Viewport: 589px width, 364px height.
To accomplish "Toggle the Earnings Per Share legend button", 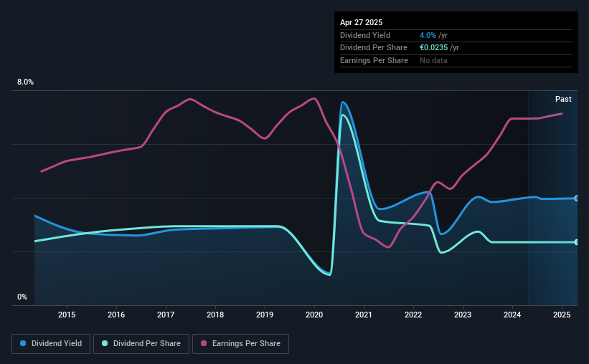I will coord(240,344).
